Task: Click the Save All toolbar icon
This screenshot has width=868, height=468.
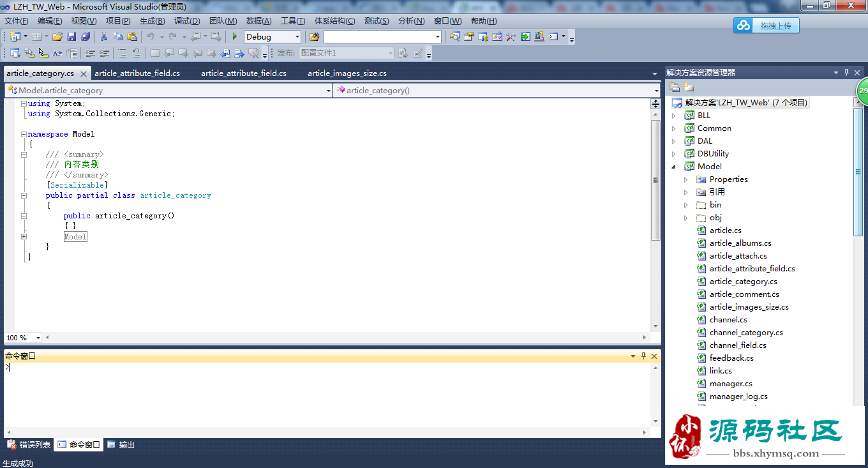Action: (x=86, y=37)
